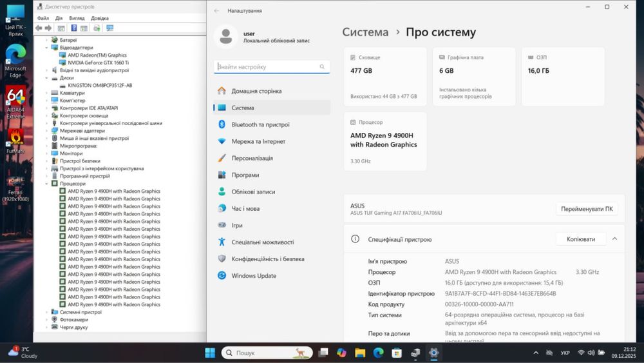Viewport: 644px width, 363px height.
Task: Open the Processor (Процесор) info card
Action: [x=385, y=141]
